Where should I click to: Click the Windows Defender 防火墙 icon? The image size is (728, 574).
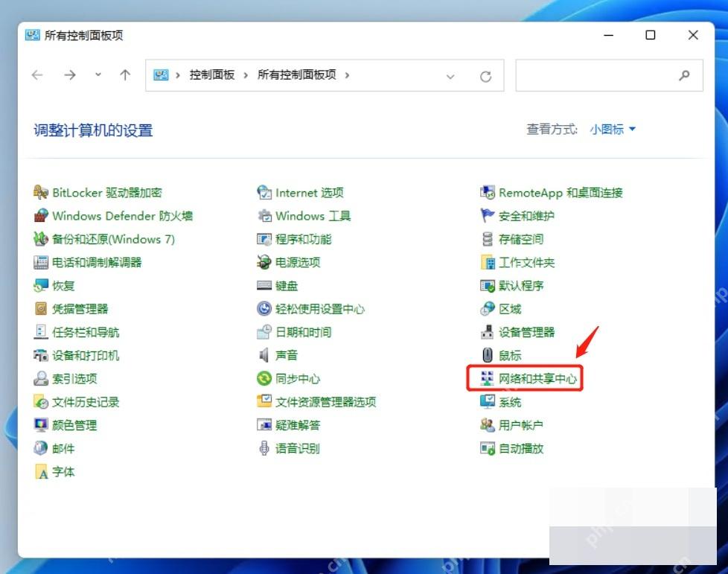point(41,215)
